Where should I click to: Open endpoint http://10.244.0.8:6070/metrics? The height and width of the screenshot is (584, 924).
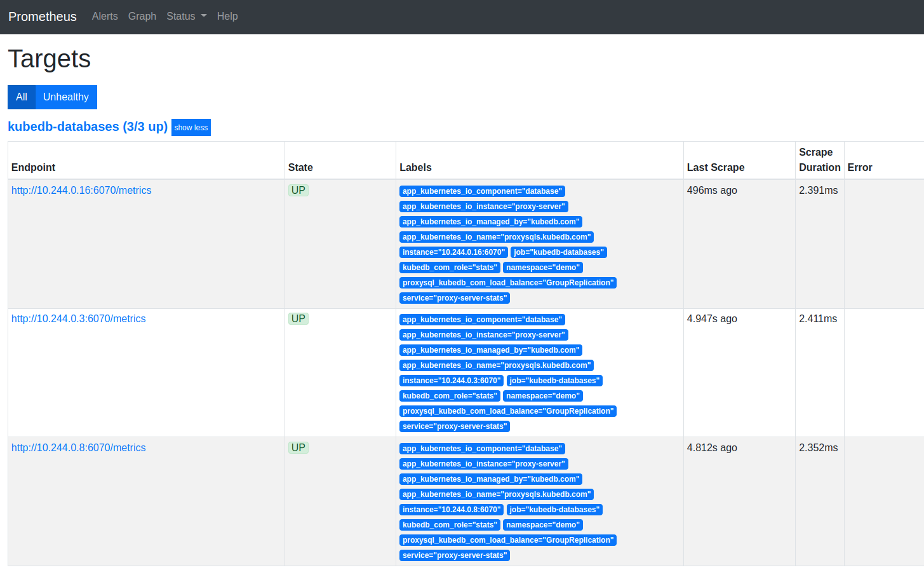pos(79,448)
